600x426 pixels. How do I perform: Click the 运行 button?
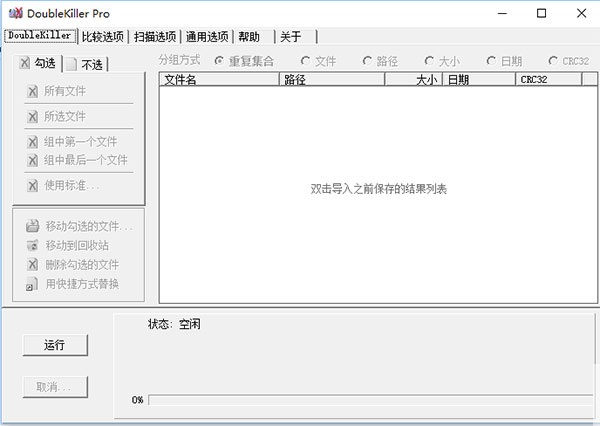tap(55, 345)
